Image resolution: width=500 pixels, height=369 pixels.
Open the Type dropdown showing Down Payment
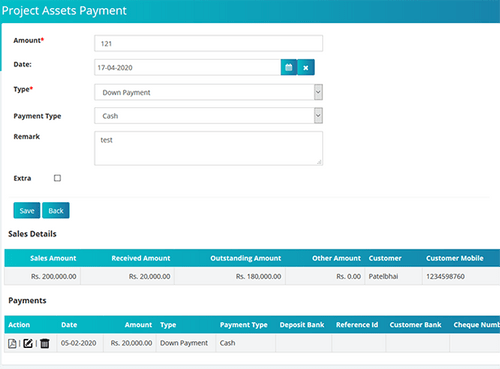point(208,92)
